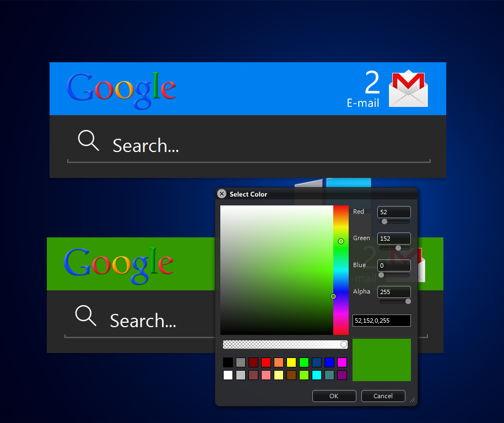Pick the dull brownish-red swatch in bottom row
Viewport: 504px width, 423px height.
click(x=253, y=375)
